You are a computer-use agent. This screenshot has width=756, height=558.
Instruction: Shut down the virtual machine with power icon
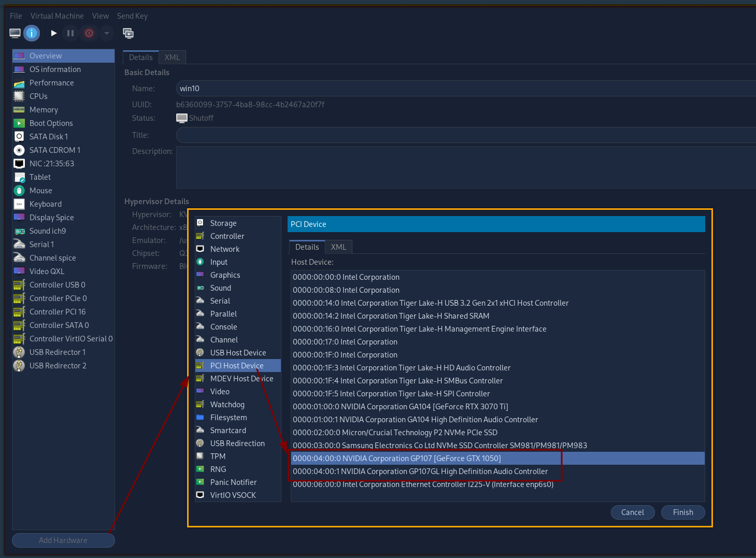[x=89, y=33]
